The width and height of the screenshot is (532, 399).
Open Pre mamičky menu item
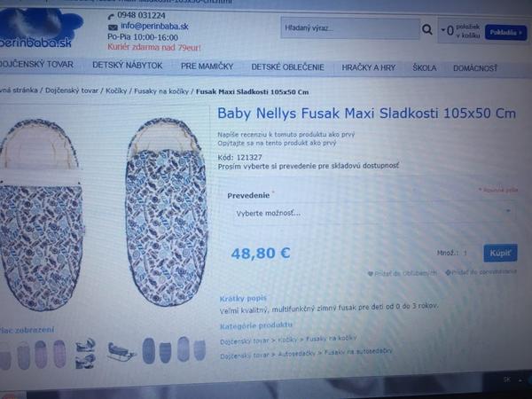pos(207,66)
